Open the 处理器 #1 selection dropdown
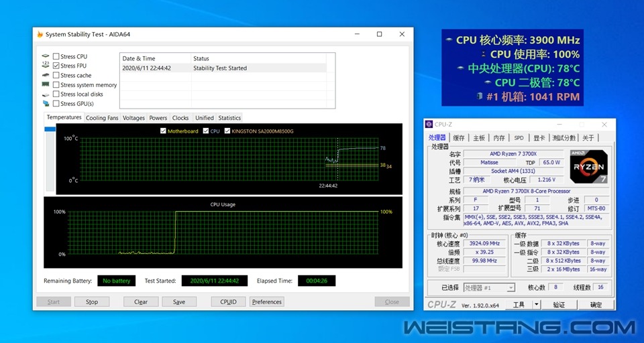644x343 pixels. 489,287
